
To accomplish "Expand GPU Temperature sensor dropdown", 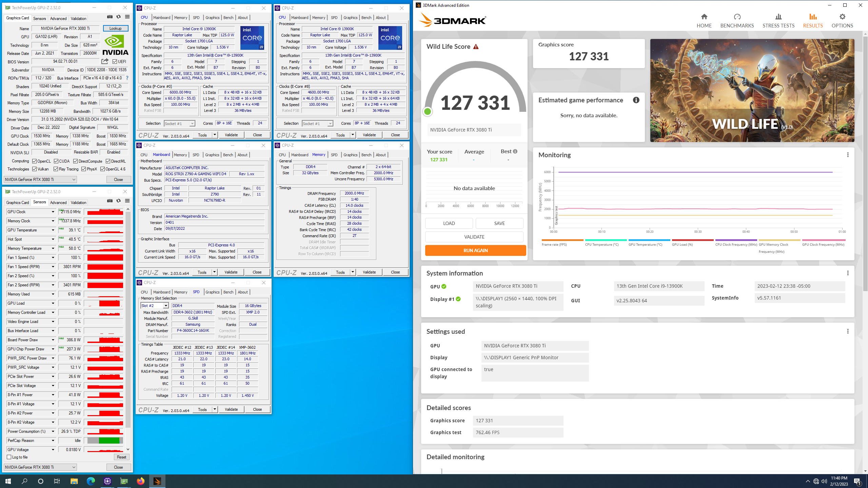I will (x=53, y=230).
